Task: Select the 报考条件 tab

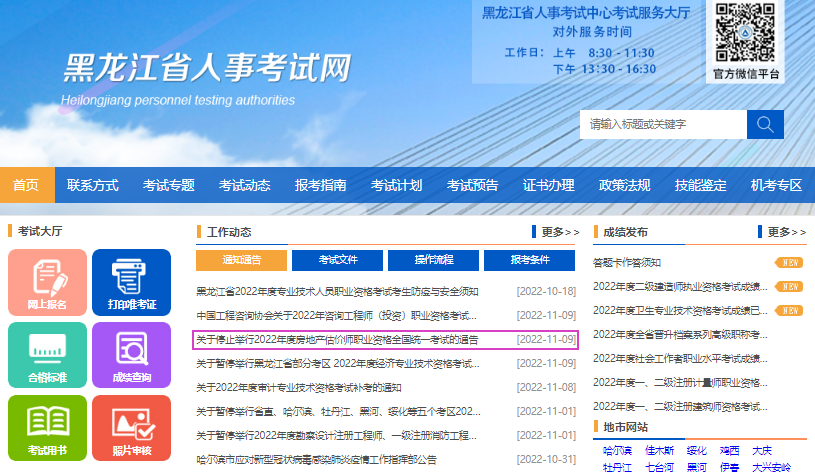Action: click(x=530, y=260)
